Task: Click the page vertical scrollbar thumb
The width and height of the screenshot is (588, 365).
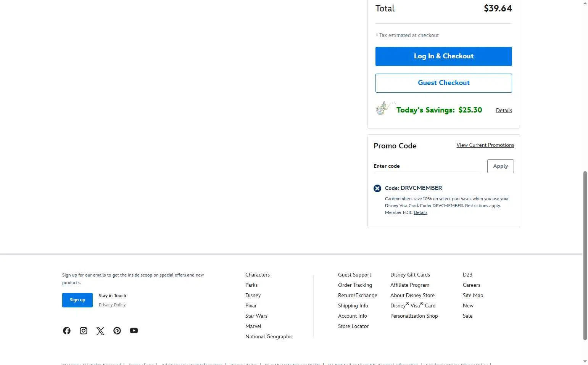Action: click(585, 256)
